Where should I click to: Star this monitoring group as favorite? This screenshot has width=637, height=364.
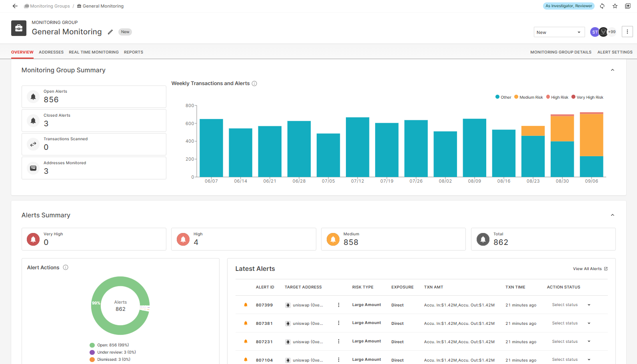[x=615, y=6]
